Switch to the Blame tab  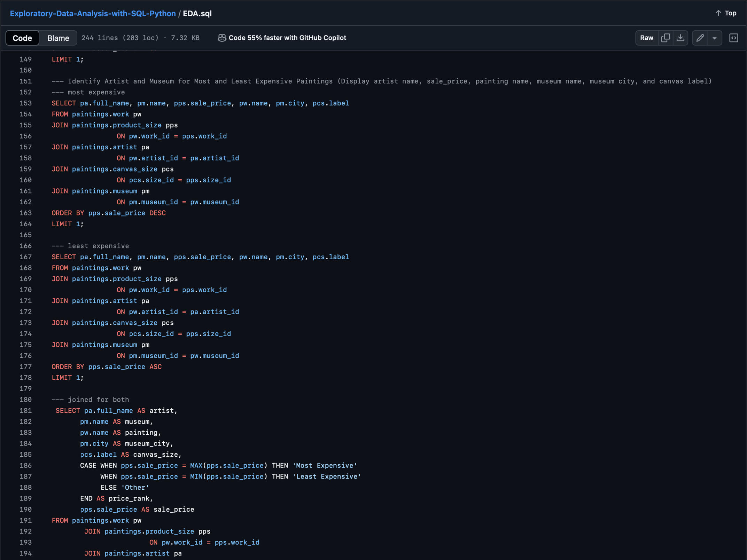point(58,38)
